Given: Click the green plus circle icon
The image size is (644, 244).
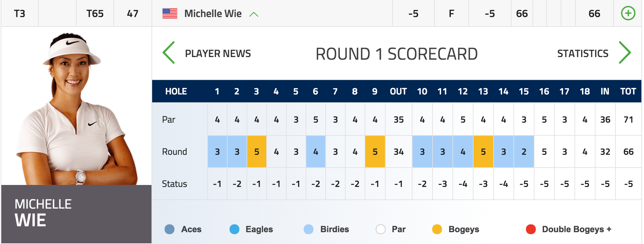Looking at the screenshot, I should coord(628,13).
